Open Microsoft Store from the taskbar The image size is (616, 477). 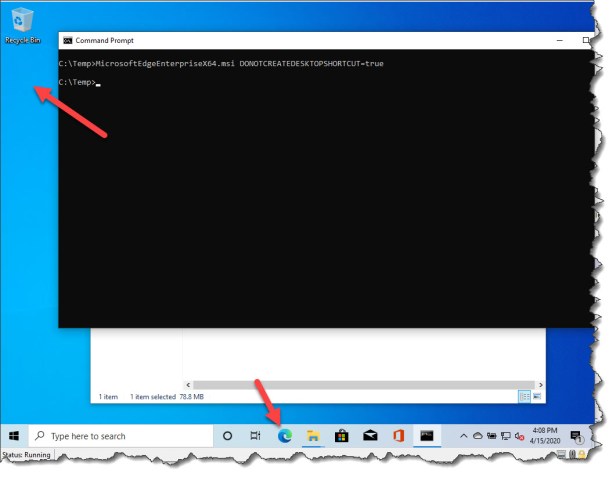coord(341,436)
